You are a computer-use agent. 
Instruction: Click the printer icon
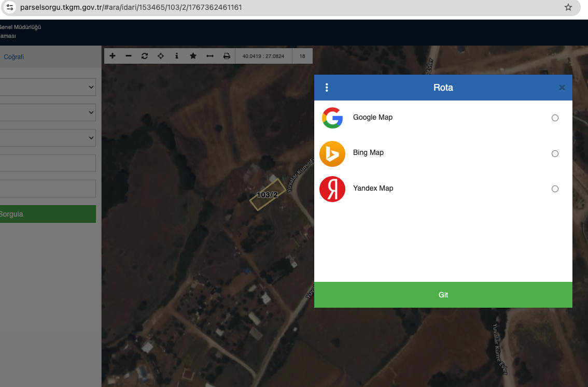coord(227,56)
